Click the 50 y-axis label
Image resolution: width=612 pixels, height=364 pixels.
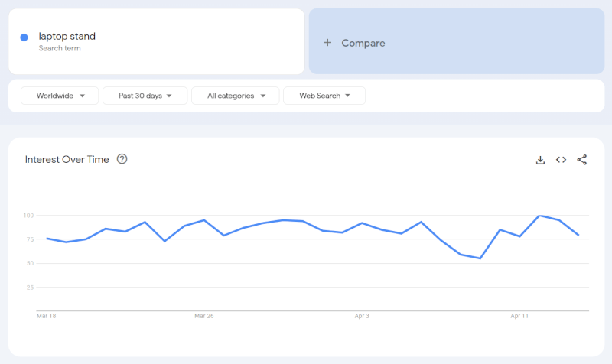tap(30, 263)
